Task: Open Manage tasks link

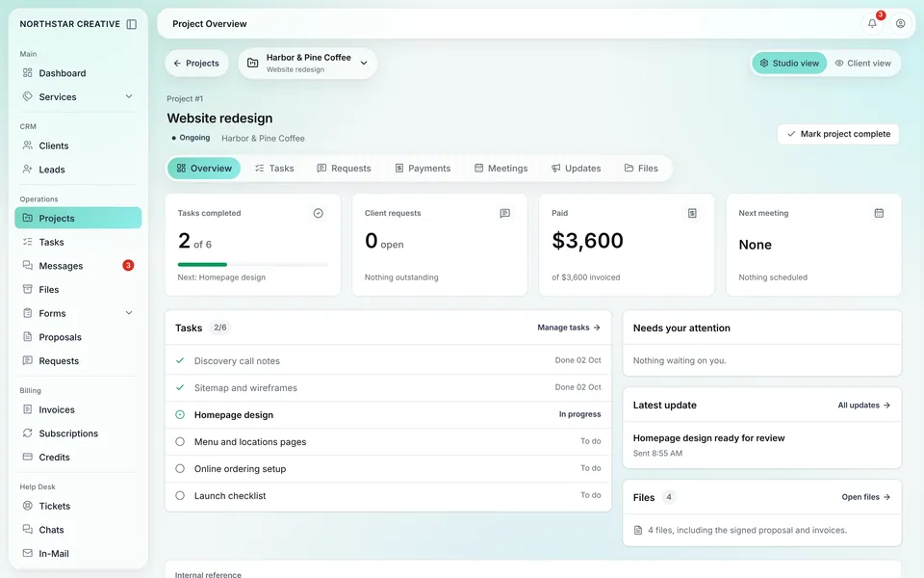Action: (569, 328)
